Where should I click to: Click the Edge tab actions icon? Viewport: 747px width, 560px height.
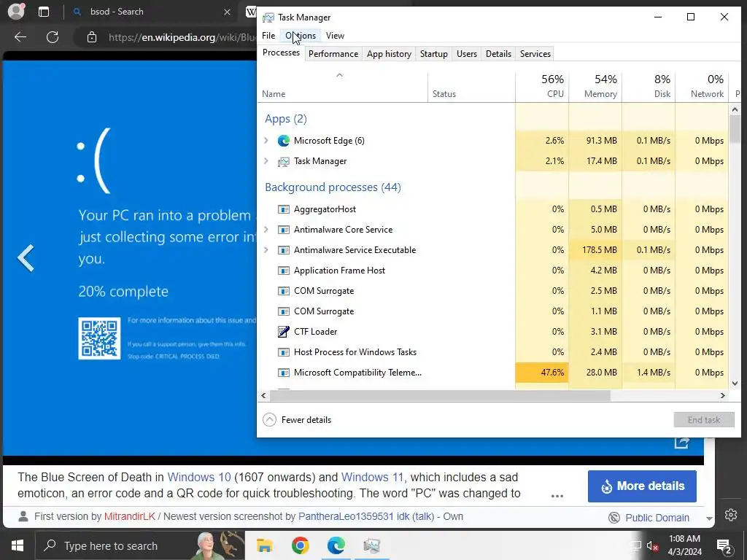44,12
